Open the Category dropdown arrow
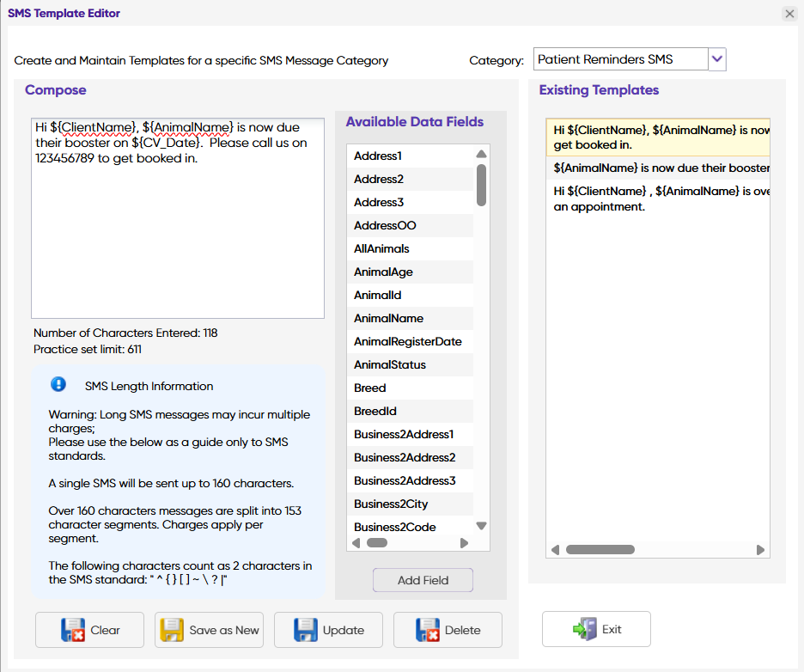The width and height of the screenshot is (804, 672). [717, 59]
